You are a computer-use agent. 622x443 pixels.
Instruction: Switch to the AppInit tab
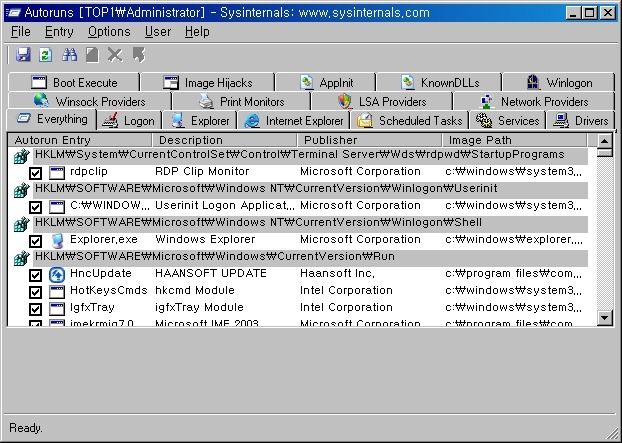point(325,82)
